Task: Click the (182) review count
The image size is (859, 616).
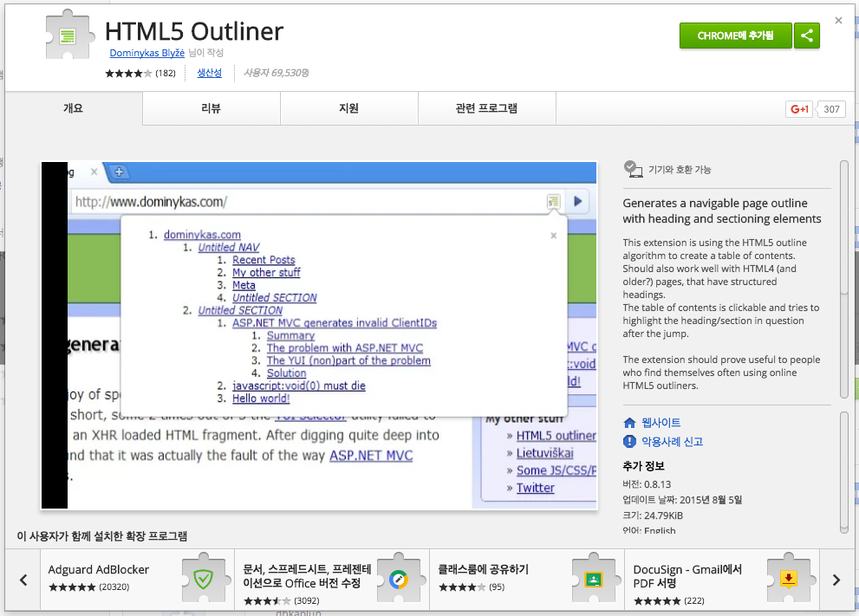Action: [166, 74]
